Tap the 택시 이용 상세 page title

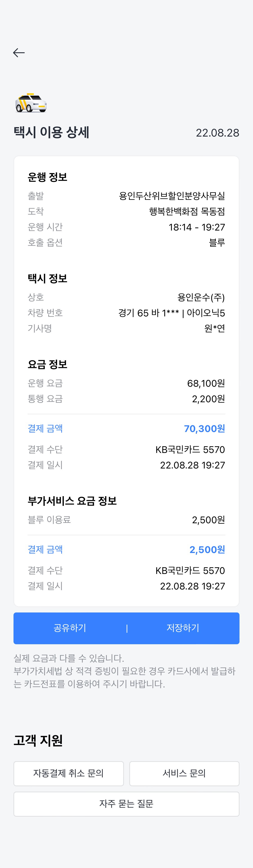[x=51, y=132]
